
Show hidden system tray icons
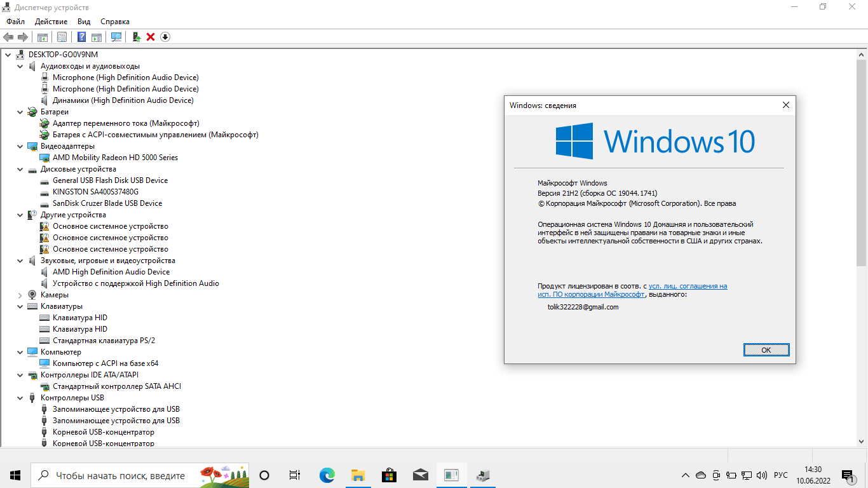pyautogui.click(x=686, y=475)
